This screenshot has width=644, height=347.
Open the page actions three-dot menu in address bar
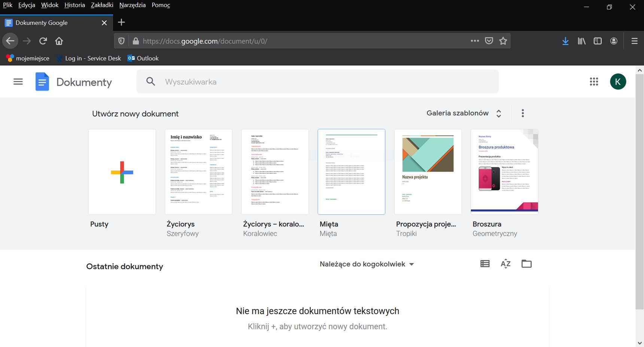[x=475, y=41]
